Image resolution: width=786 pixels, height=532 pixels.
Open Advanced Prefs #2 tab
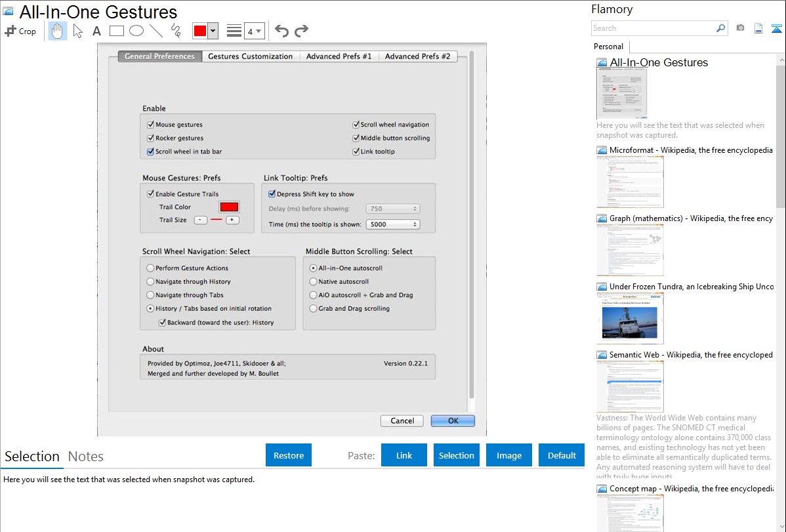(417, 56)
